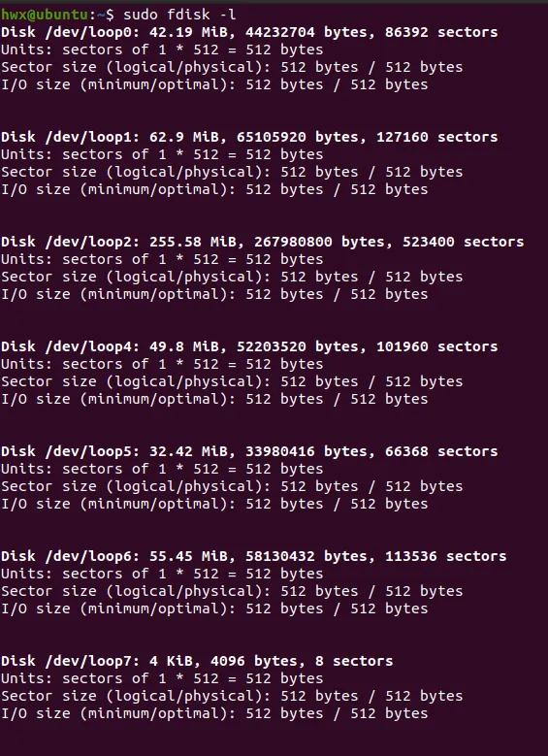Screen dimensions: 548x756
Task: Click the 113536 sectors value for loop6
Action: coord(446,556)
